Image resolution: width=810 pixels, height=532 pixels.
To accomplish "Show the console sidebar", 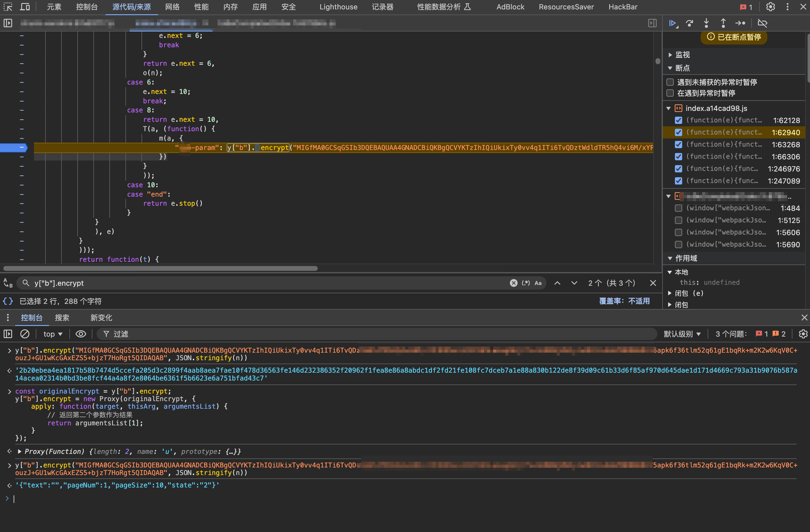I will 8,334.
